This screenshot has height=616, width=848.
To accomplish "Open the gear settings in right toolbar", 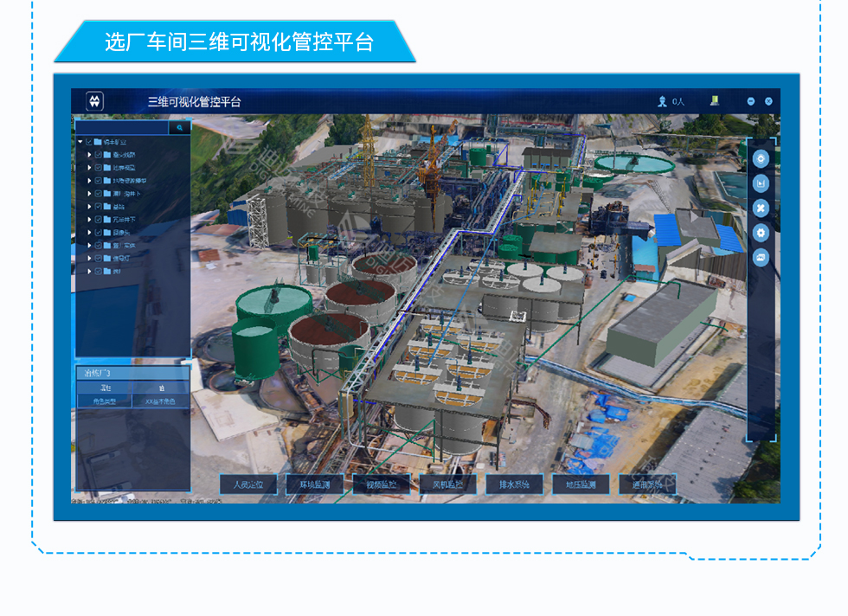I will pos(761,233).
